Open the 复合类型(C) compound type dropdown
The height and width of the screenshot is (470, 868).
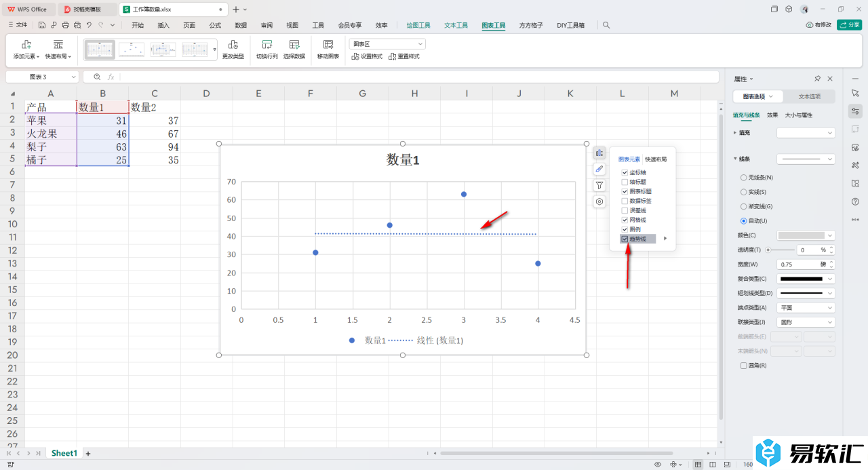[806, 279]
